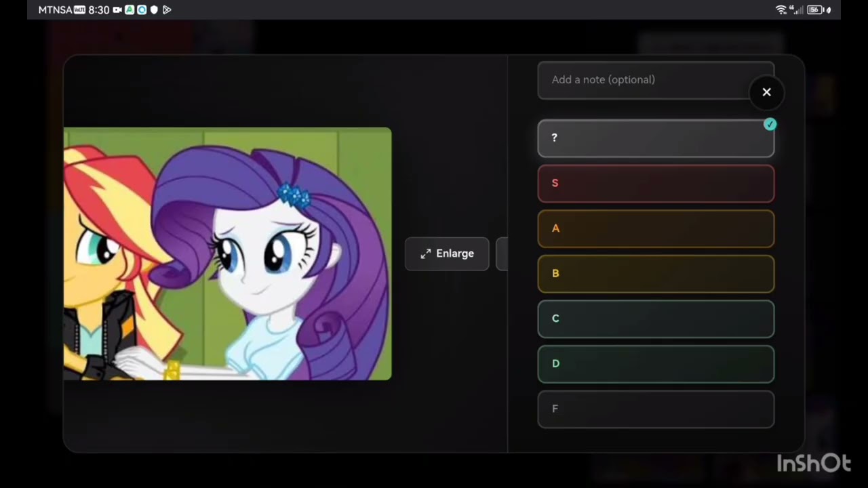Close the tier selection dialog

[x=766, y=92]
